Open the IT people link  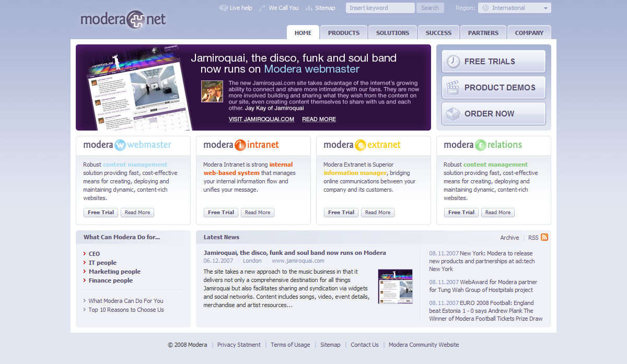[x=102, y=263]
